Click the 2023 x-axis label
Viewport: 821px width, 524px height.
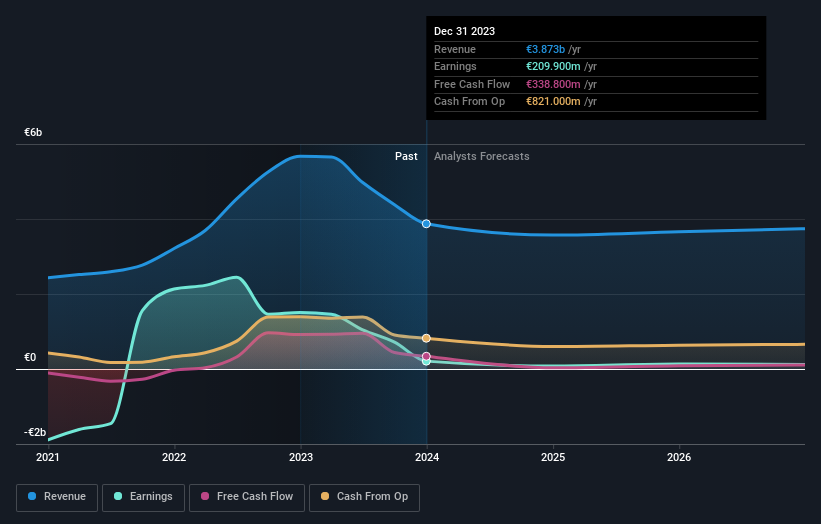[x=301, y=457]
